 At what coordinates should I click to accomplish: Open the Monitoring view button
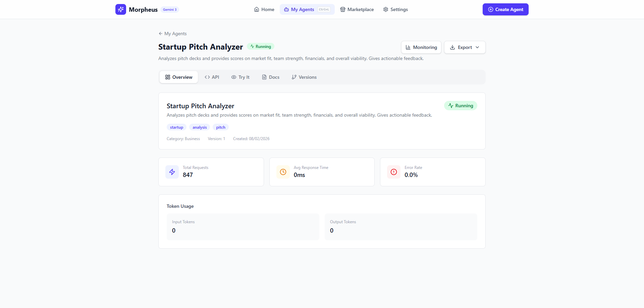(x=421, y=47)
